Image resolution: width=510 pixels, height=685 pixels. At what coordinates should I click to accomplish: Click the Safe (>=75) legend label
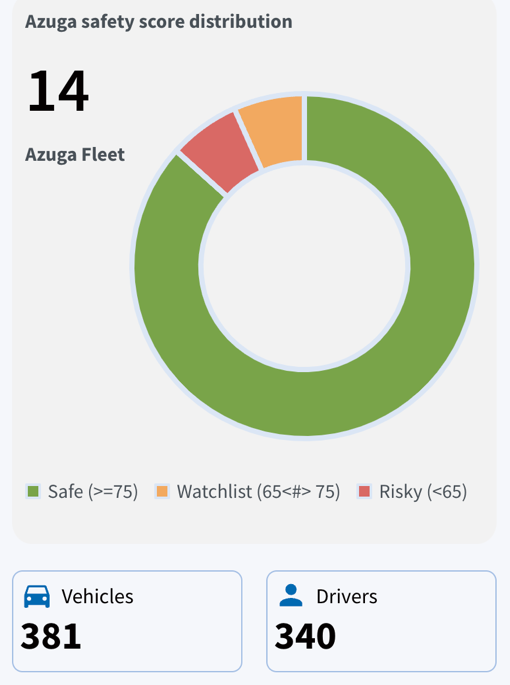click(x=93, y=492)
